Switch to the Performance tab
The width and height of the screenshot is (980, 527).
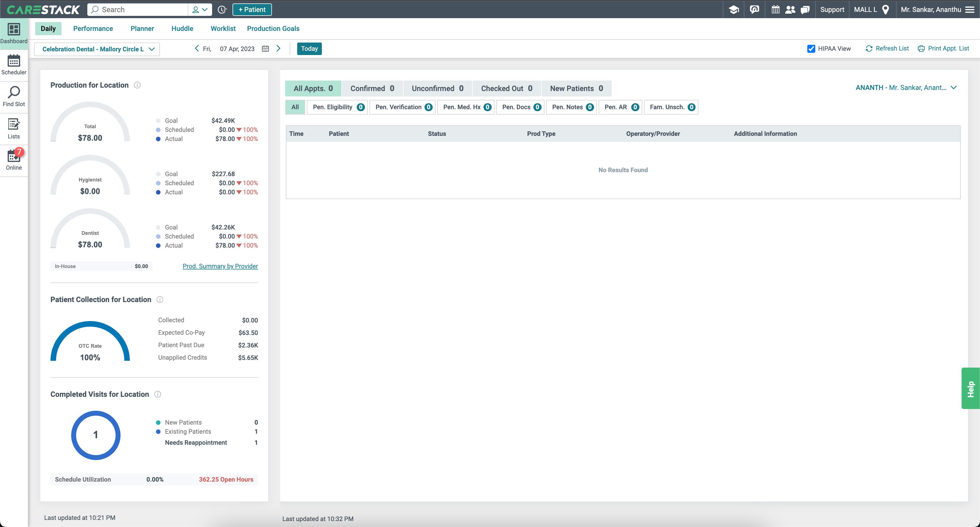click(x=93, y=29)
